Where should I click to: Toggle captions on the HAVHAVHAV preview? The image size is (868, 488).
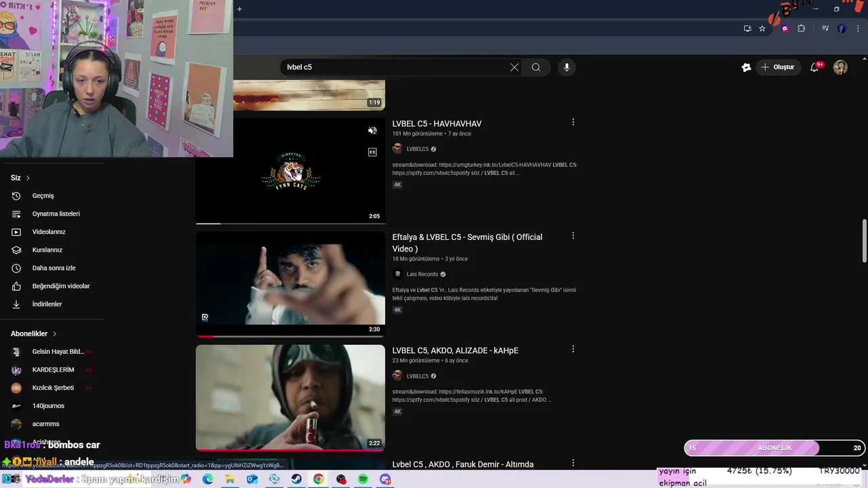372,152
